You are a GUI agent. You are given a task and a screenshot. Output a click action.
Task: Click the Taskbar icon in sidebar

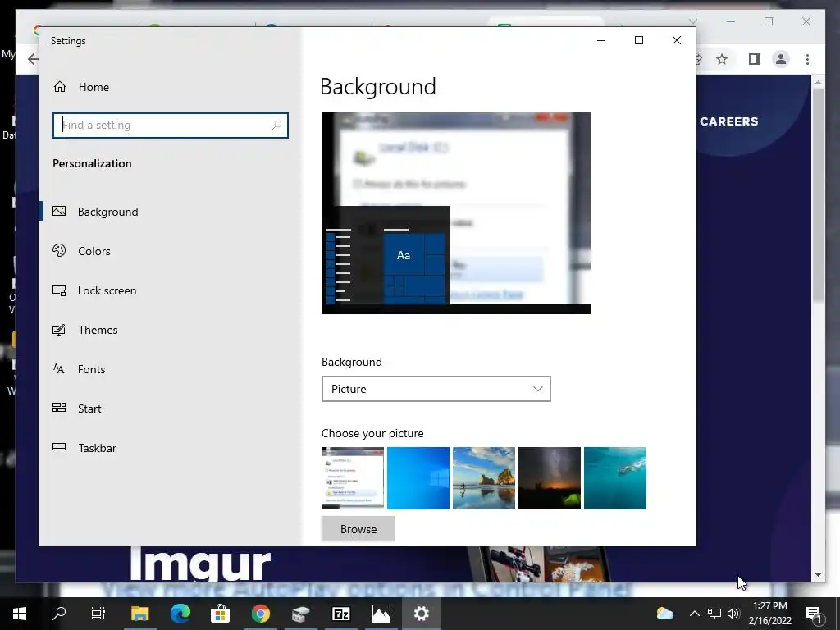click(59, 447)
